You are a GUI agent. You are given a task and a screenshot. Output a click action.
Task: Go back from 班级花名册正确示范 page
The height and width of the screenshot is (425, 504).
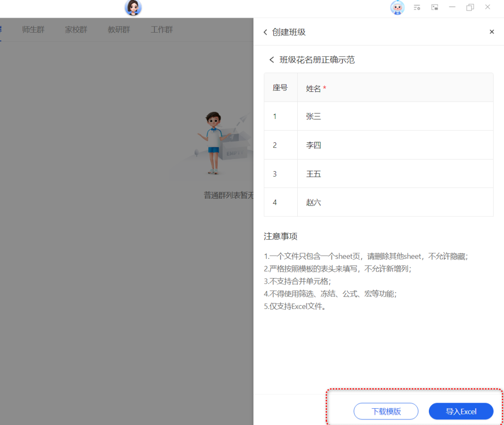[272, 60]
